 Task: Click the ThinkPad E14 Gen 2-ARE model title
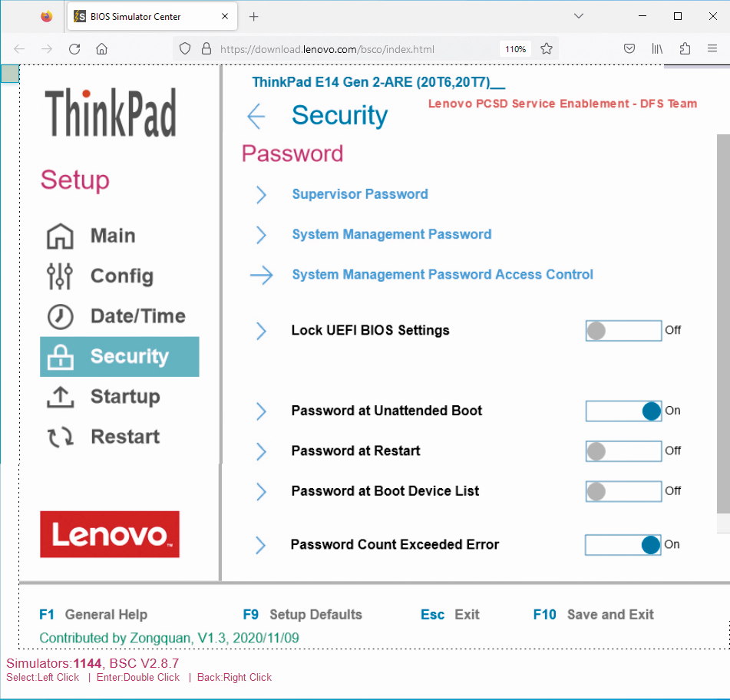pos(378,82)
